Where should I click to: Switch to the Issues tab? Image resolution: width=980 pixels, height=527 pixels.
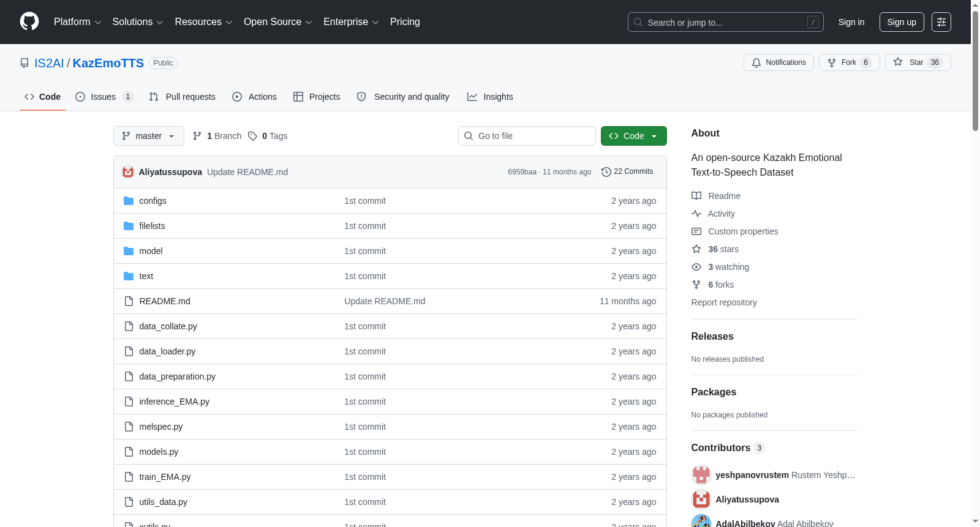pos(104,97)
